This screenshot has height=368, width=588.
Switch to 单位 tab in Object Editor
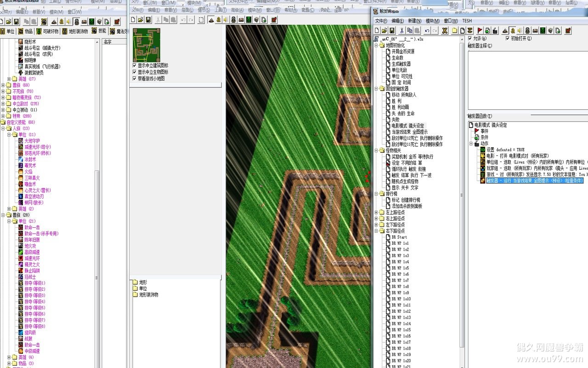click(x=8, y=31)
